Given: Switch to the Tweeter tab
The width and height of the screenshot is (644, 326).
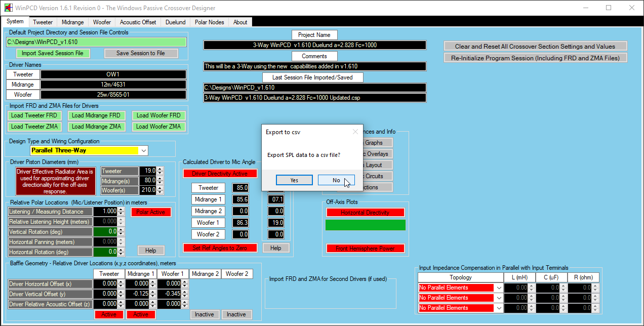Looking at the screenshot, I should (43, 22).
